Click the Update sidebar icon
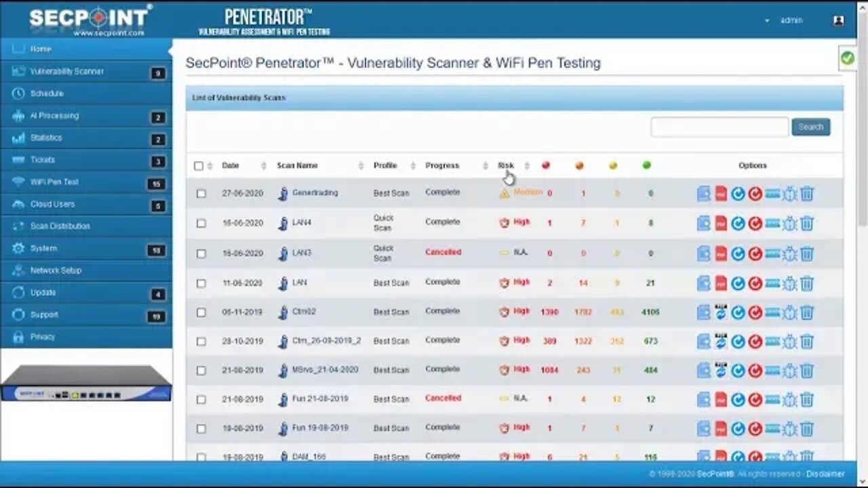868x488 pixels. (18, 293)
